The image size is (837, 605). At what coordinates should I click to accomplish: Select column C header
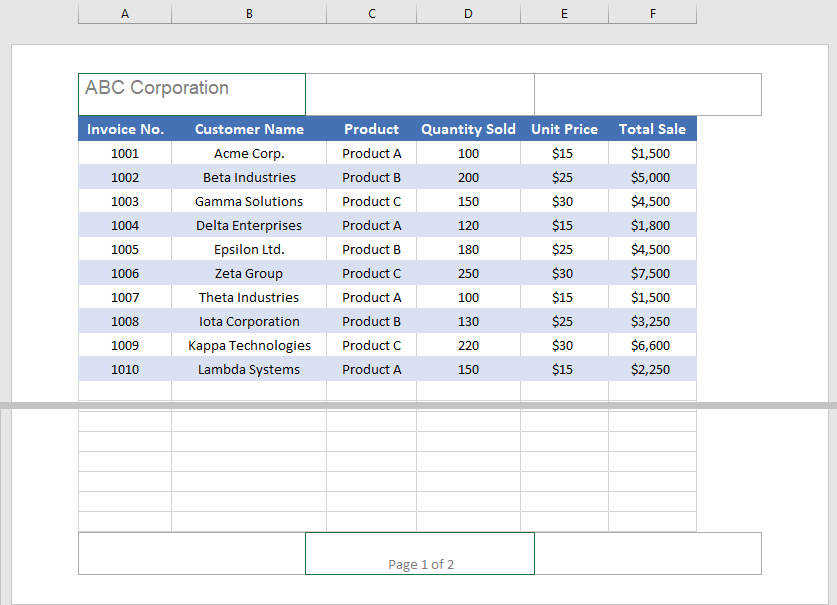(372, 14)
